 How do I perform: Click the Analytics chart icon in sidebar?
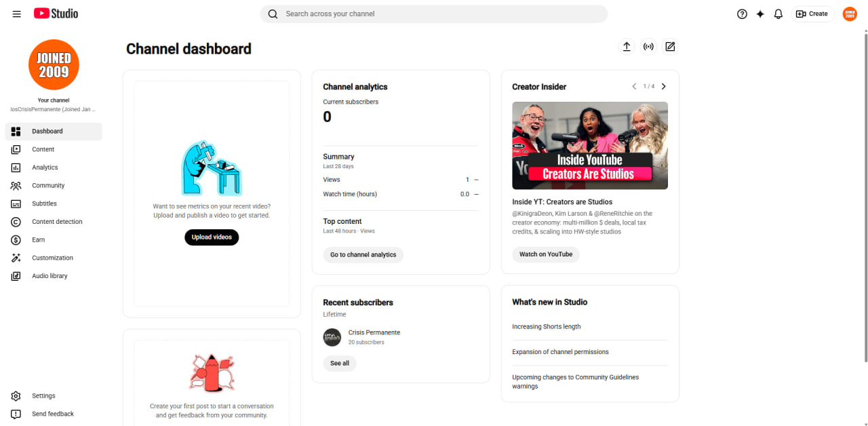[x=16, y=168]
